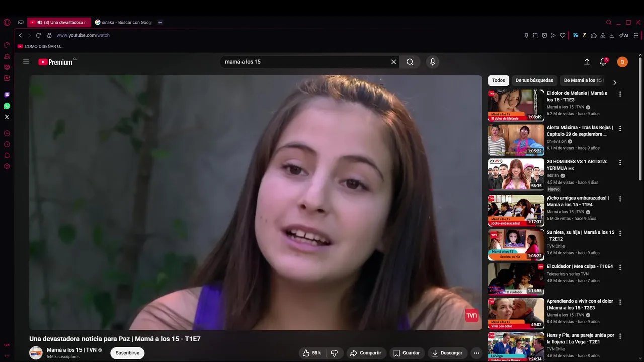644x362 pixels.
Task: Clear the YouTube search box text
Action: (x=394, y=62)
